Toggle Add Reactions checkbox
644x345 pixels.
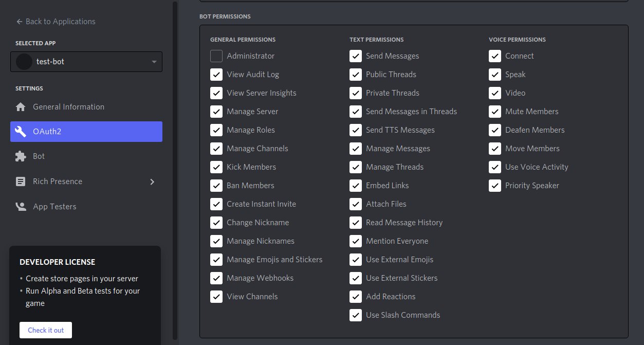(356, 297)
